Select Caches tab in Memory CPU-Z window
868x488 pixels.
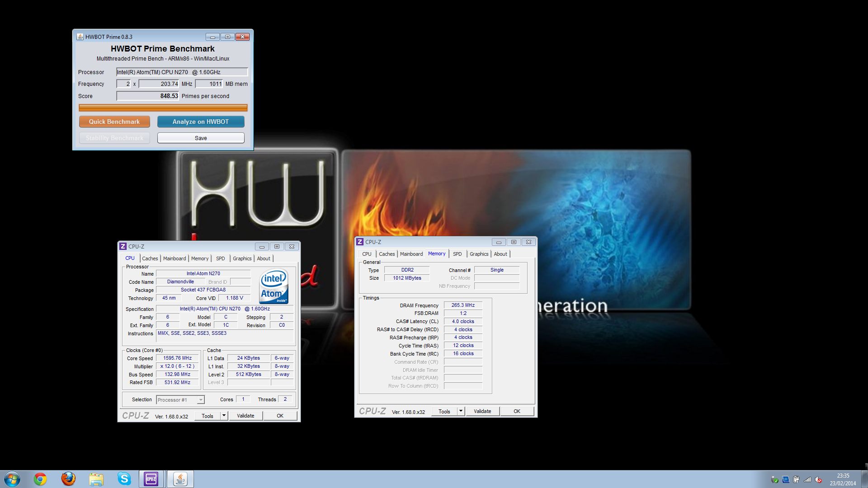coord(387,254)
